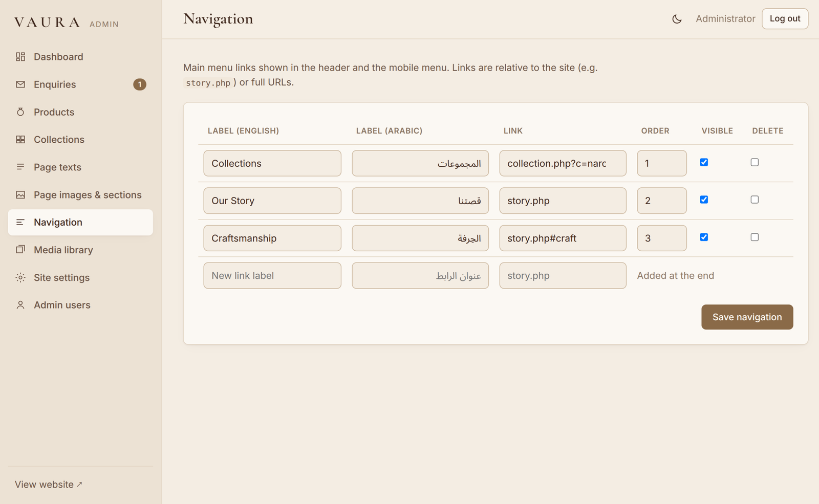Open Media library in the sidebar
Image resolution: width=819 pixels, height=504 pixels.
tap(80, 250)
